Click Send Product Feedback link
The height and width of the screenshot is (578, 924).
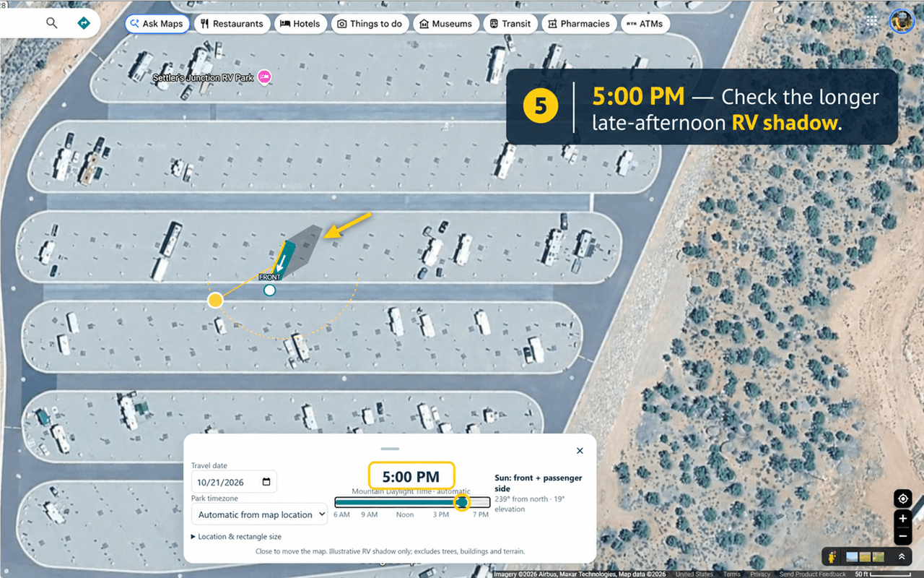coord(812,574)
